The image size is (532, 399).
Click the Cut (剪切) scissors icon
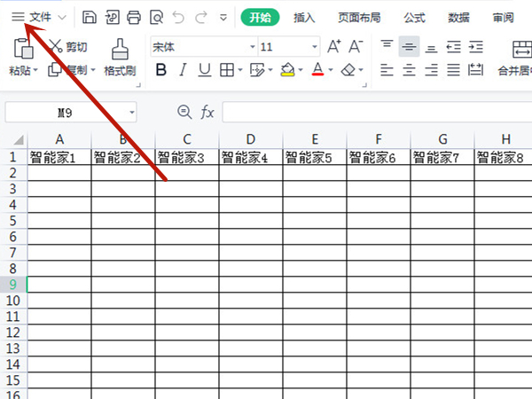[x=56, y=47]
